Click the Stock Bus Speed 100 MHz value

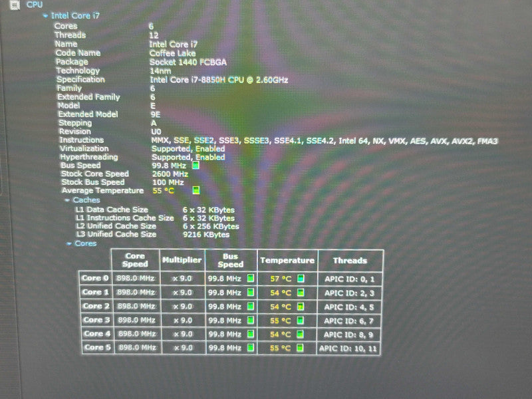click(168, 182)
